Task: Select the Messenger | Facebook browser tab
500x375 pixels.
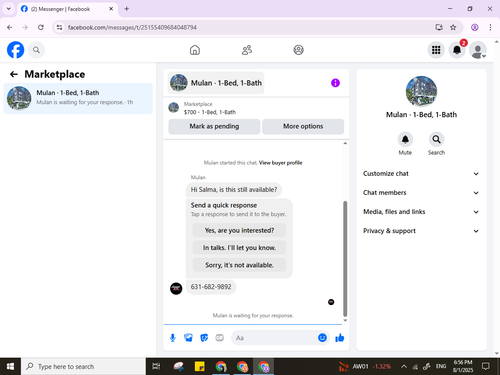Action: [x=67, y=9]
